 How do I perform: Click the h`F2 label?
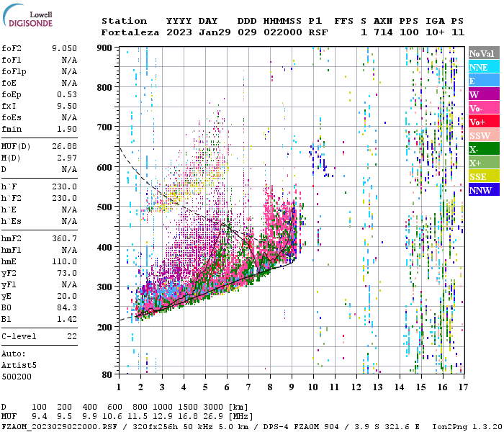12,198
